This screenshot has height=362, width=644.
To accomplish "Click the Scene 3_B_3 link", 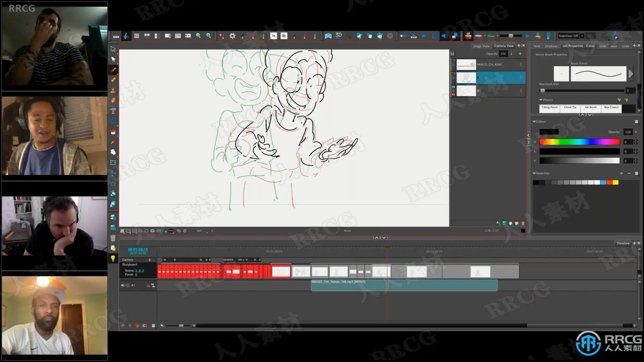I will coord(140,270).
